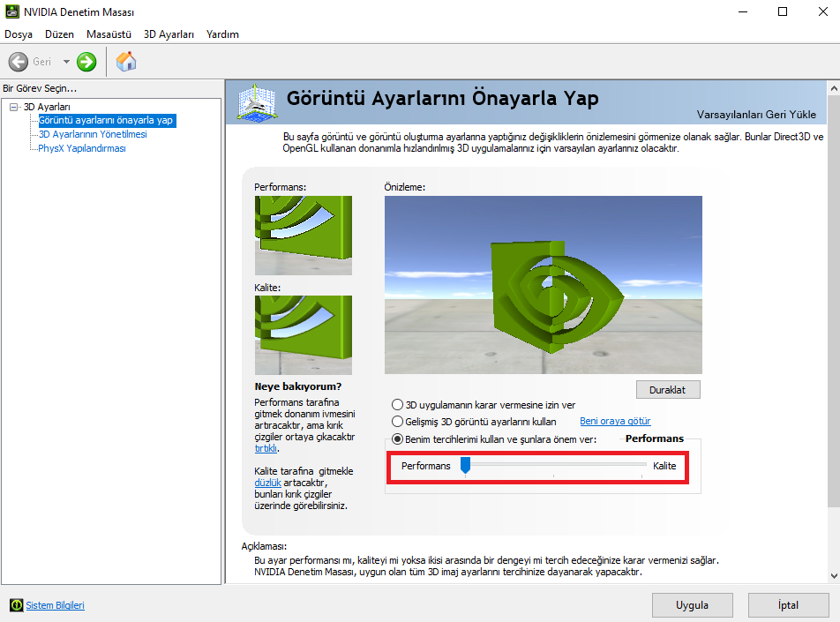Open '3D Ayarlarının Yönetilmesi' tree item
Image resolution: width=840 pixels, height=622 pixels.
pyautogui.click(x=93, y=134)
